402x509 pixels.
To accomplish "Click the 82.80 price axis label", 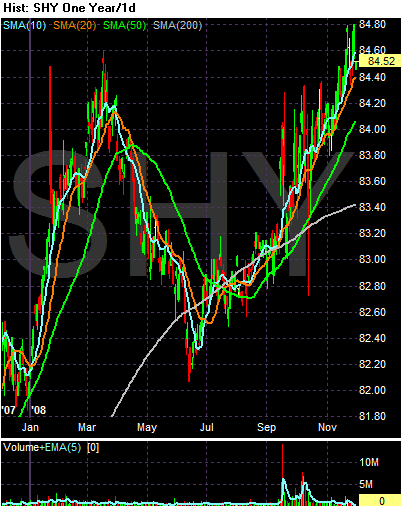I will (x=372, y=286).
